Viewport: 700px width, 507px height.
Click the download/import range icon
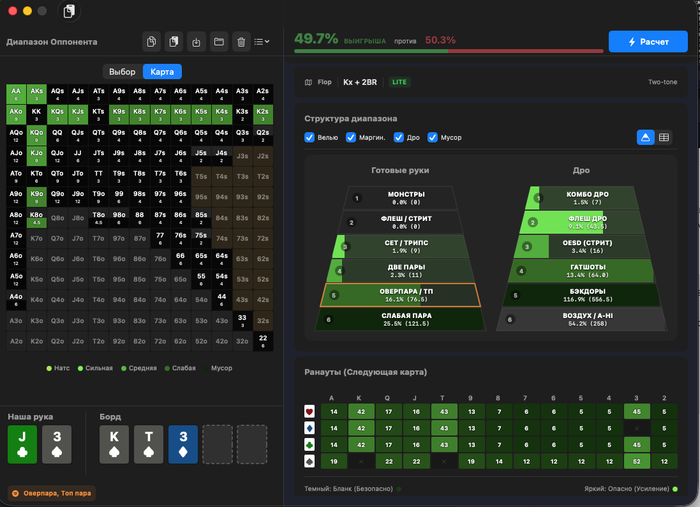[196, 42]
